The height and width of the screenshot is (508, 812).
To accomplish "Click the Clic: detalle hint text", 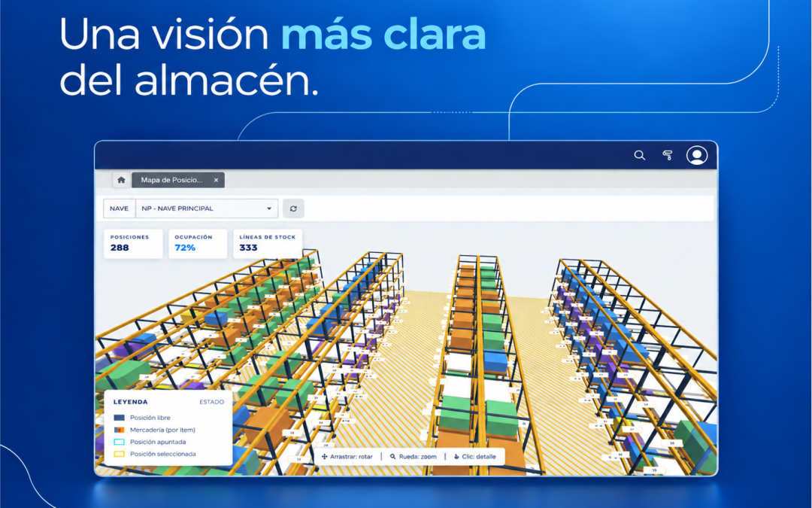I will click(479, 457).
